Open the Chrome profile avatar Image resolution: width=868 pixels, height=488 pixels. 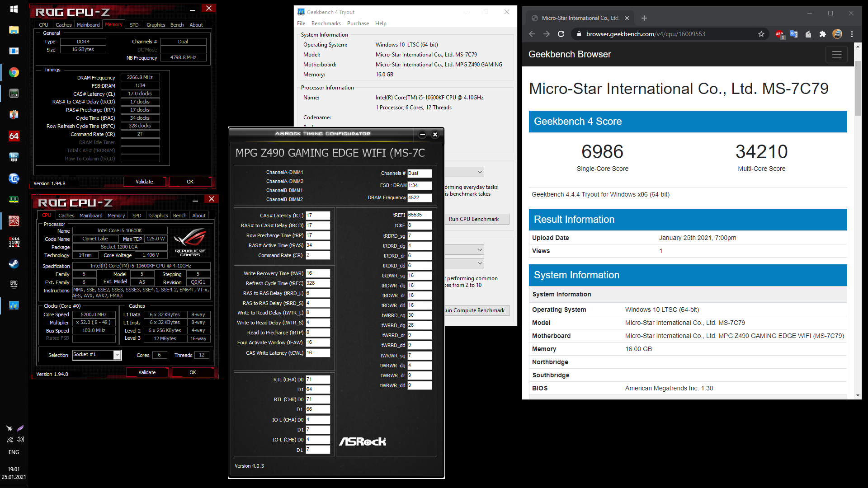click(x=837, y=34)
